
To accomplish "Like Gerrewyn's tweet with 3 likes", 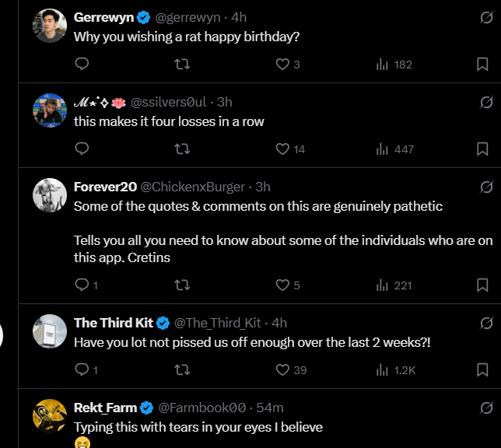I will (x=283, y=65).
